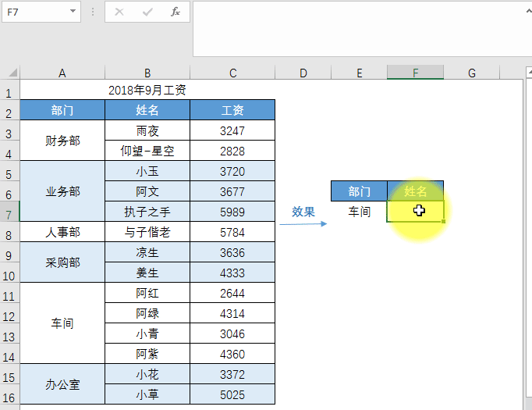Select column B header
Image resolution: width=532 pixels, height=410 pixels.
pos(147,73)
